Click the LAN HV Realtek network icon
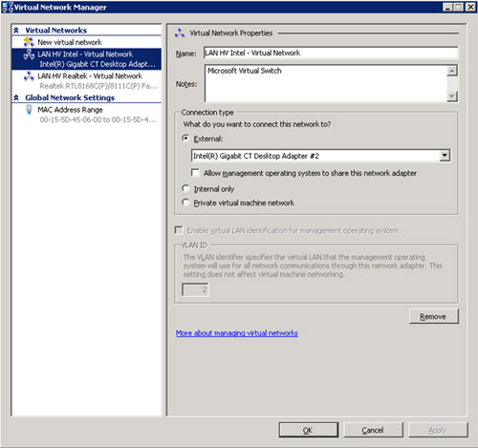478x448 pixels. click(29, 76)
